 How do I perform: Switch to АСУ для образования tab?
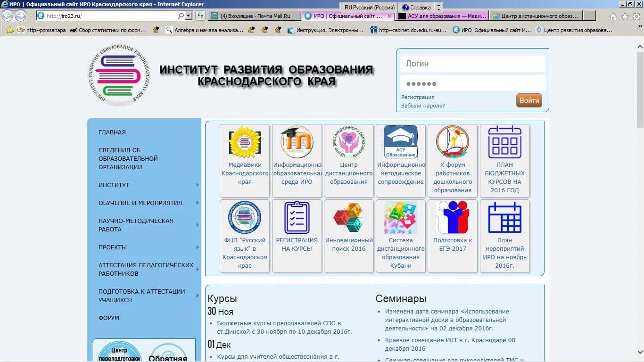click(442, 16)
